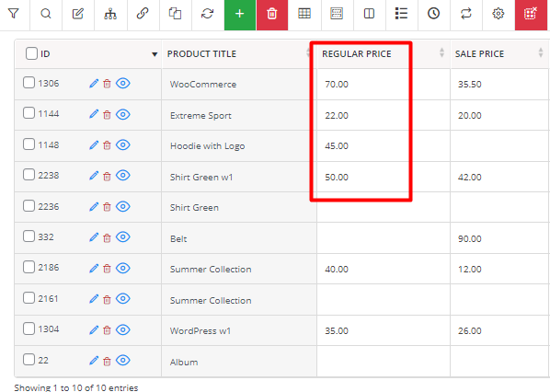Tick the checkbox for product 1306
This screenshot has width=550, height=392.
[x=29, y=83]
